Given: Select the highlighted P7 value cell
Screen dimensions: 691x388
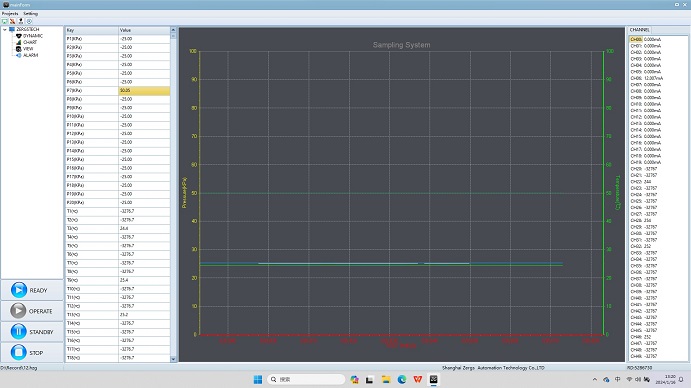Looking at the screenshot, I should pyautogui.click(x=144, y=90).
